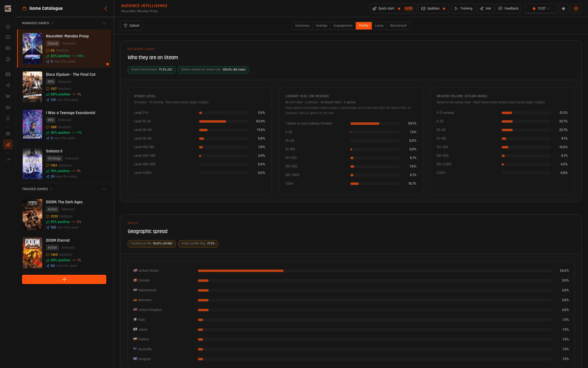This screenshot has width=588, height=368.
Task: Click the trending arrow sidebar icon
Action: coord(8,159)
